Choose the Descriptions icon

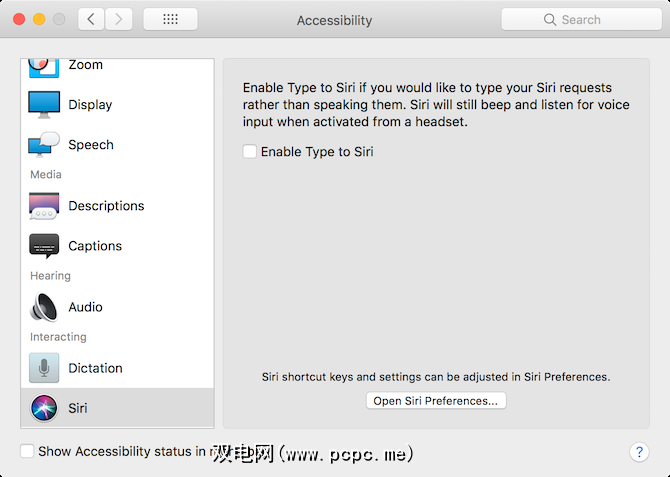(44, 206)
